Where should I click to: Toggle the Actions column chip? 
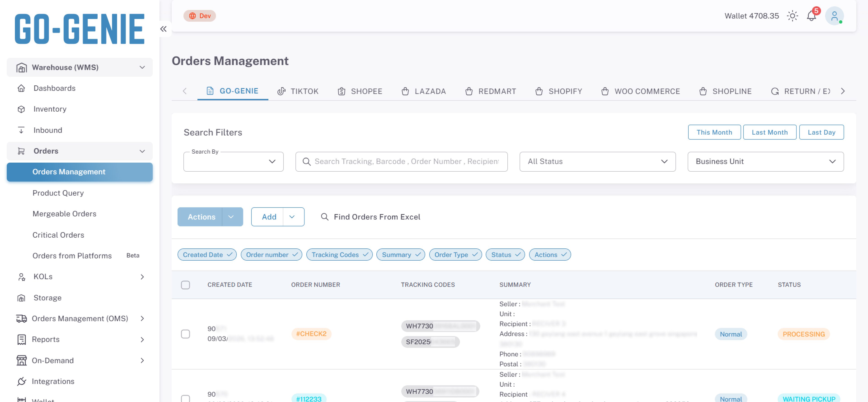click(550, 255)
